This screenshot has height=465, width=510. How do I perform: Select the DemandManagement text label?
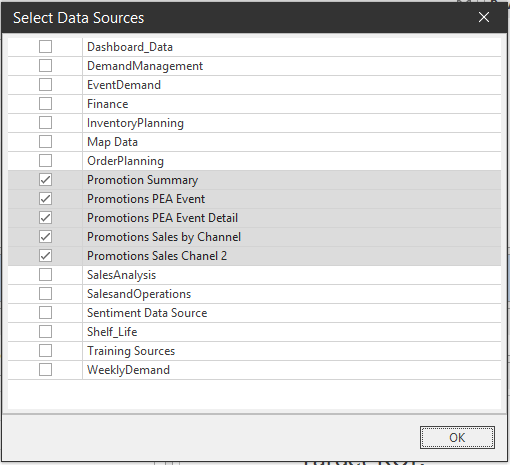145,66
